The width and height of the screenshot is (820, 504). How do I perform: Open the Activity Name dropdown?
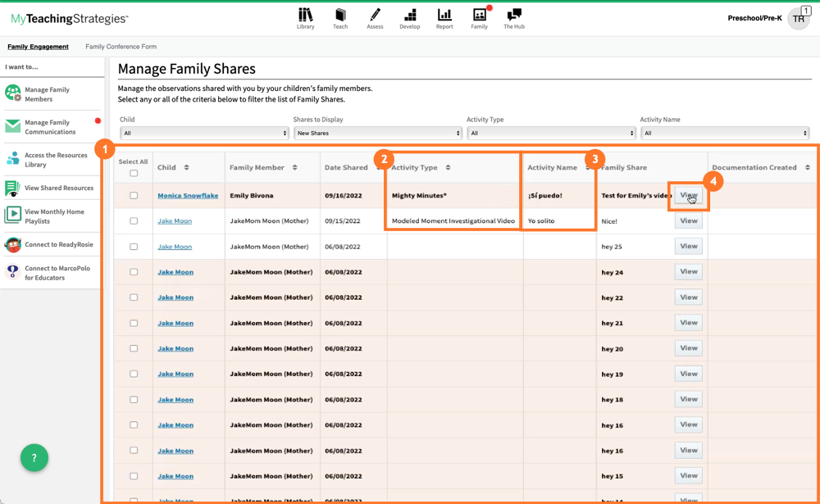(726, 131)
